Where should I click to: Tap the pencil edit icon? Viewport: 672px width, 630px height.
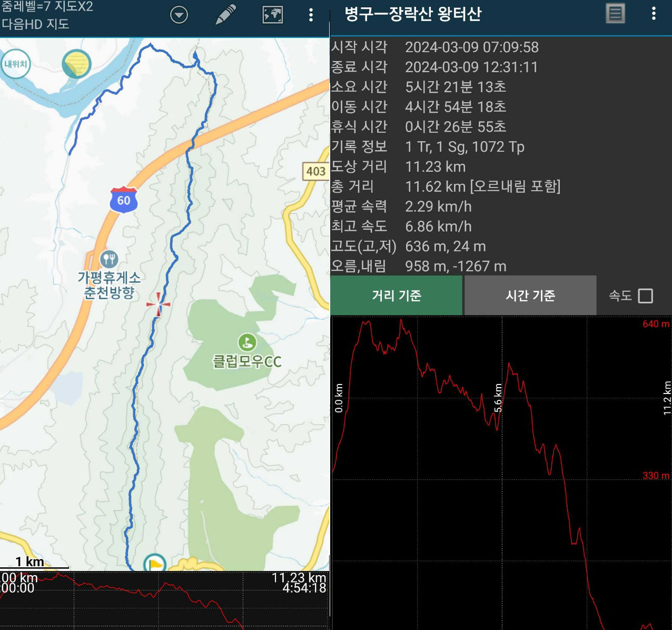225,15
